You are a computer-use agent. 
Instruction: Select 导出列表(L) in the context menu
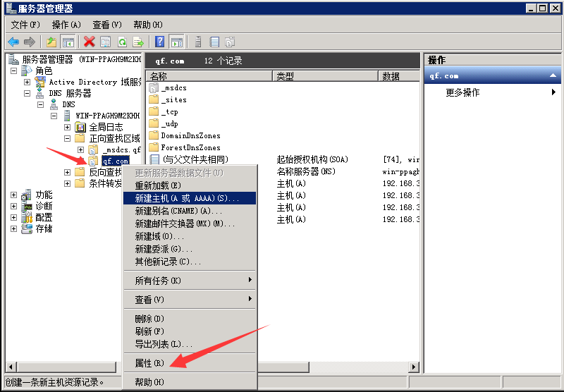(x=190, y=344)
